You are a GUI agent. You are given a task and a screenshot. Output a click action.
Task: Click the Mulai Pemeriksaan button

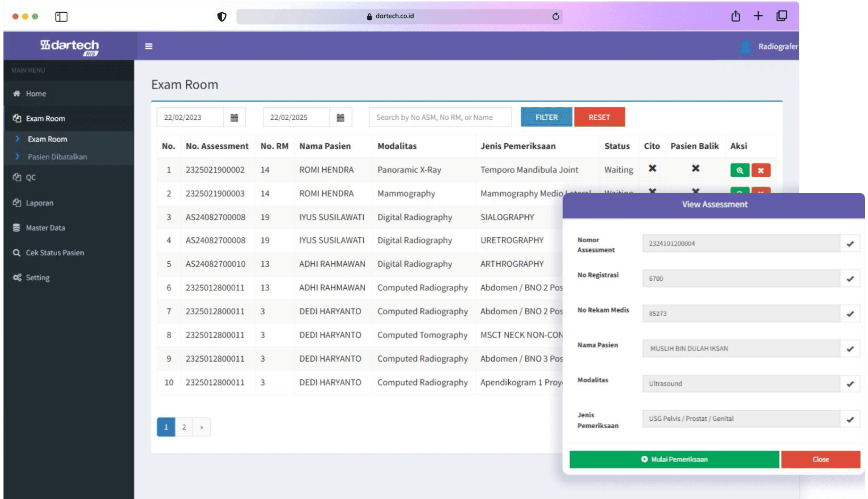click(674, 459)
